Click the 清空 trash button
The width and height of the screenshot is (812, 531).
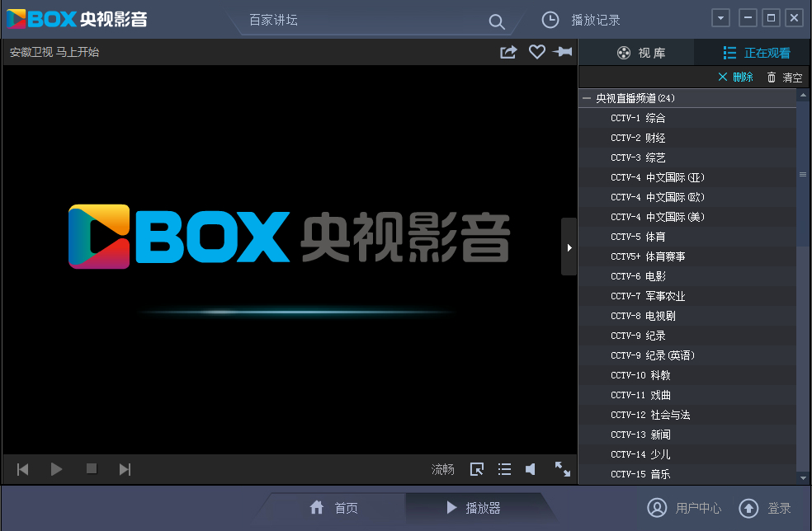785,78
